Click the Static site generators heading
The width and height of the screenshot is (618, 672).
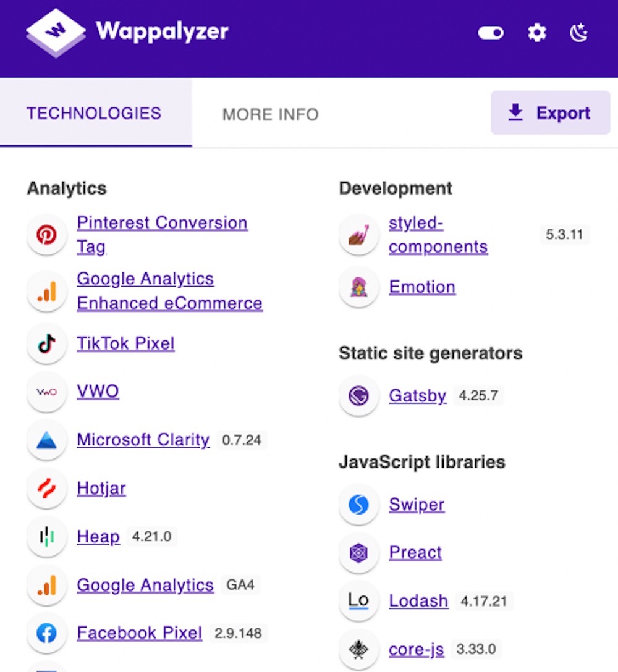pyautogui.click(x=431, y=353)
